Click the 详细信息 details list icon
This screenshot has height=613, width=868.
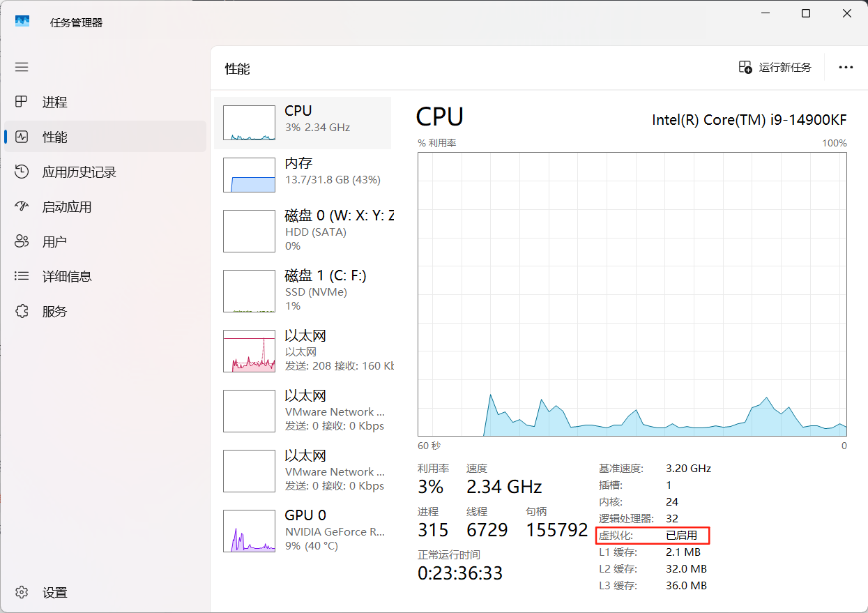click(x=22, y=276)
